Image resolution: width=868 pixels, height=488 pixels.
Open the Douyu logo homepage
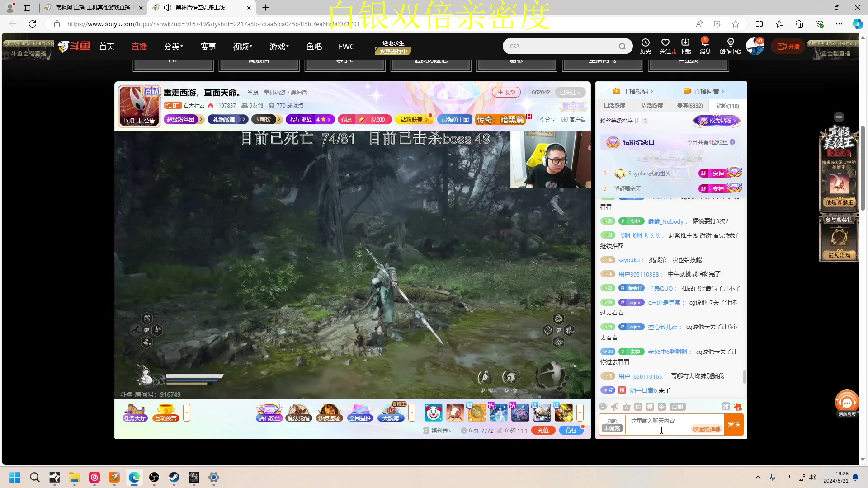74,46
